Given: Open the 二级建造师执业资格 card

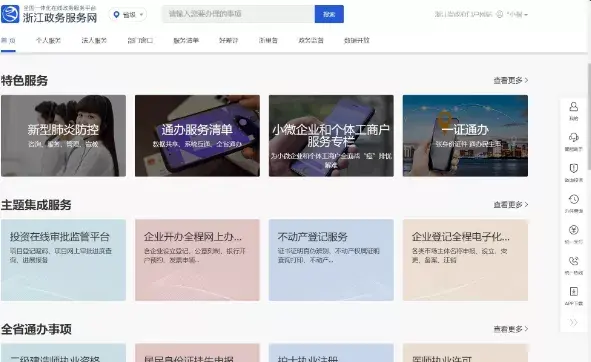Looking at the screenshot, I should point(63,353).
